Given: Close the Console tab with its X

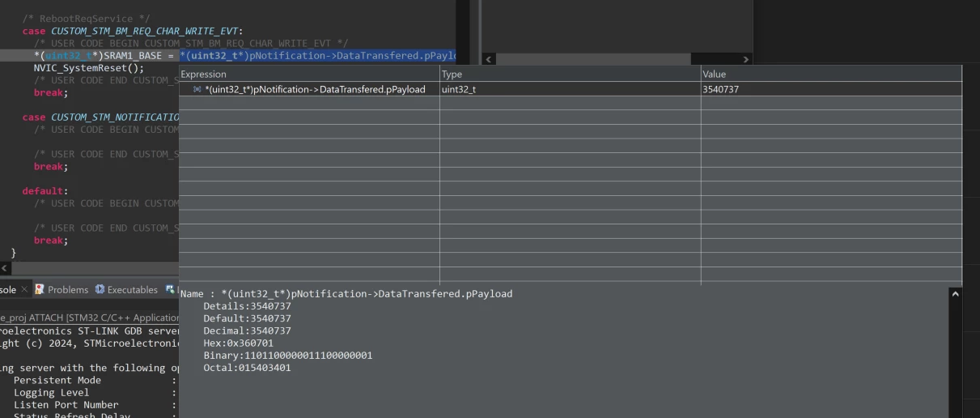Looking at the screenshot, I should coord(24,289).
